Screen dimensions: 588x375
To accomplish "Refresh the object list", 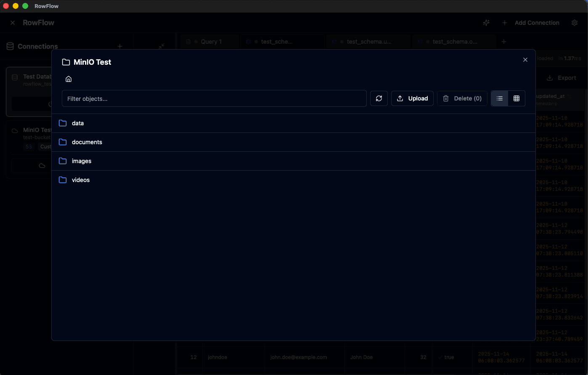I will pos(379,98).
